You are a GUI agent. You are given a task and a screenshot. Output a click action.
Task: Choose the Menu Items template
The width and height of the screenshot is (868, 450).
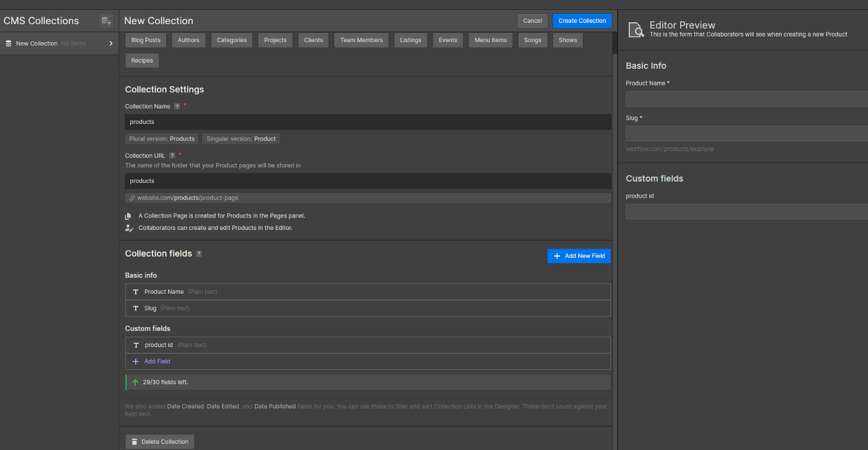tap(490, 40)
